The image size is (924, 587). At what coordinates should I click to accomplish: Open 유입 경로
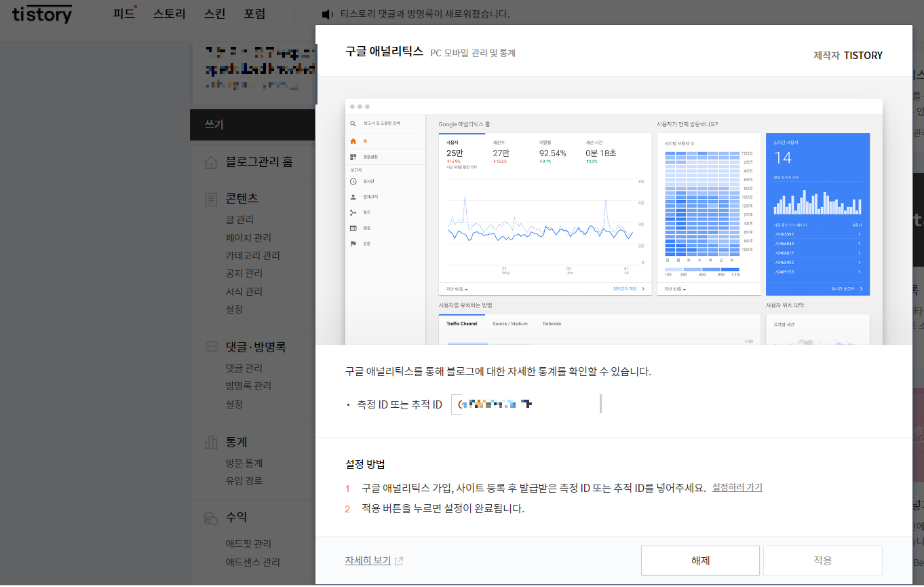(x=244, y=481)
